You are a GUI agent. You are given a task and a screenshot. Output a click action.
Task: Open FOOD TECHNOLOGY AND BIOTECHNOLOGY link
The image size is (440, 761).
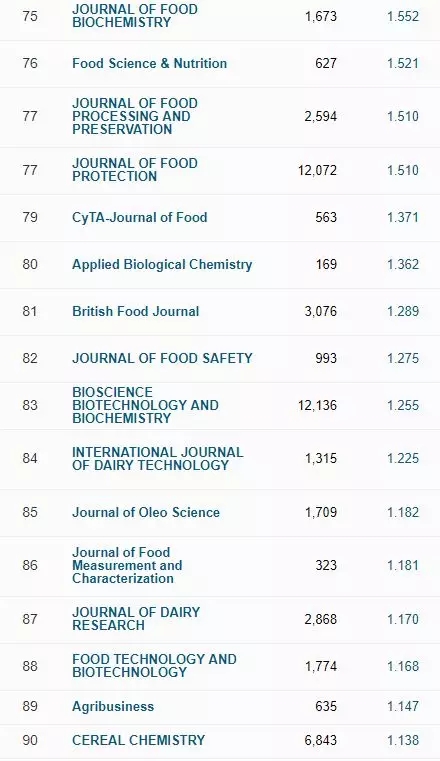[154, 665]
